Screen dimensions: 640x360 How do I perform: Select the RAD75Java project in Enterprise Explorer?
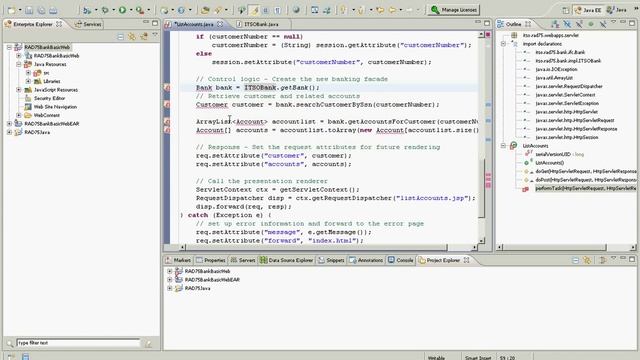[37, 132]
